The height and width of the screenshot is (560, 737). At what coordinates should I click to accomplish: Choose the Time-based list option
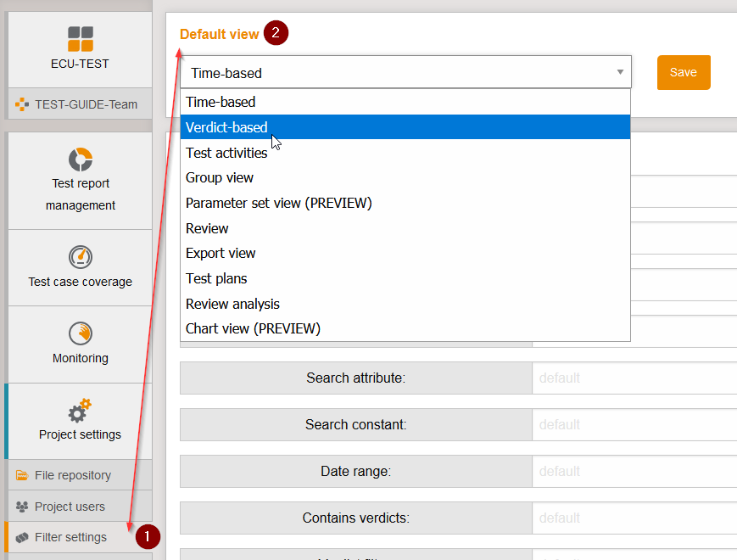click(x=221, y=102)
